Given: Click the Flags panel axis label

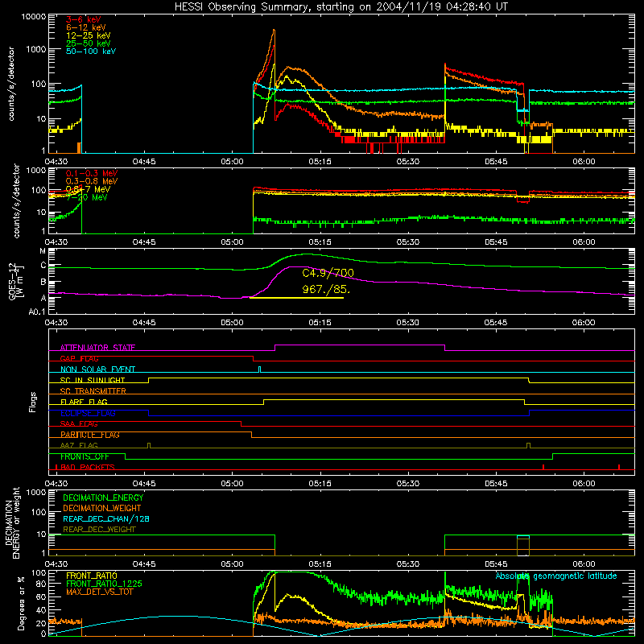Looking at the screenshot, I should [33, 402].
